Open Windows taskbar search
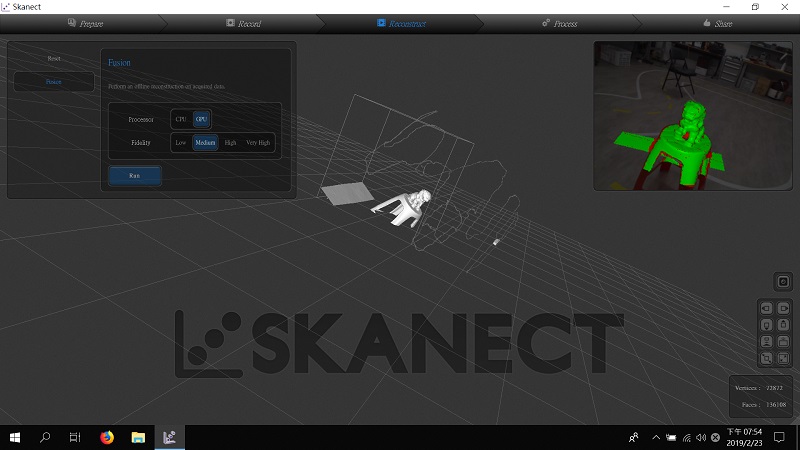Screen dimensions: 800x450 45,437
